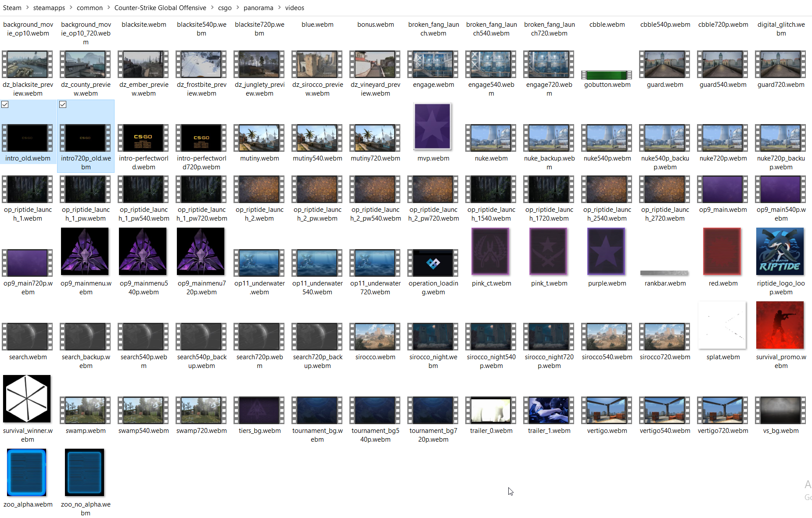This screenshot has width=812, height=518.
Task: Go to the csgo folder in breadcrumb
Action: point(225,7)
